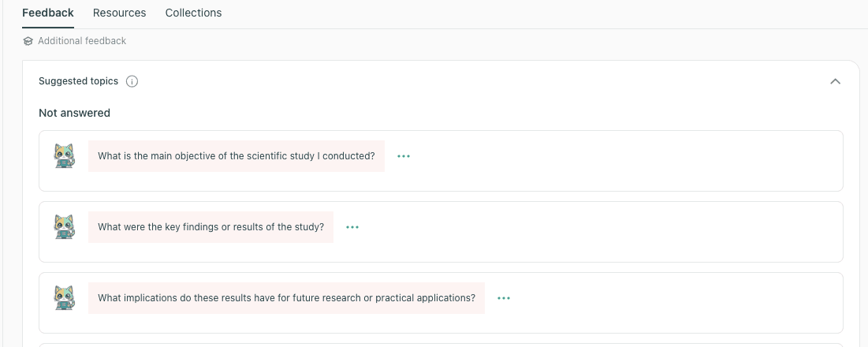Collapse the Suggested topics section
Screen dimensions: 868x347
(836, 81)
